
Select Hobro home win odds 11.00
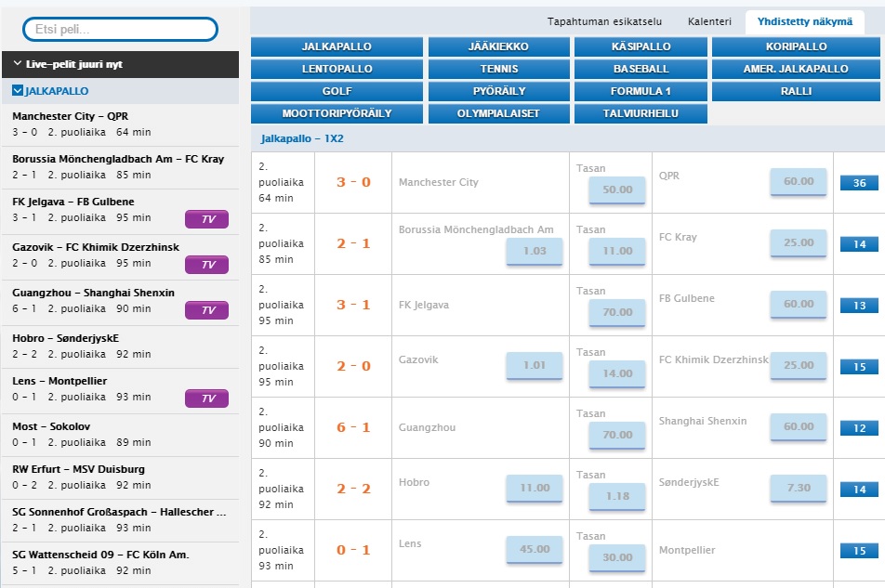[535, 488]
